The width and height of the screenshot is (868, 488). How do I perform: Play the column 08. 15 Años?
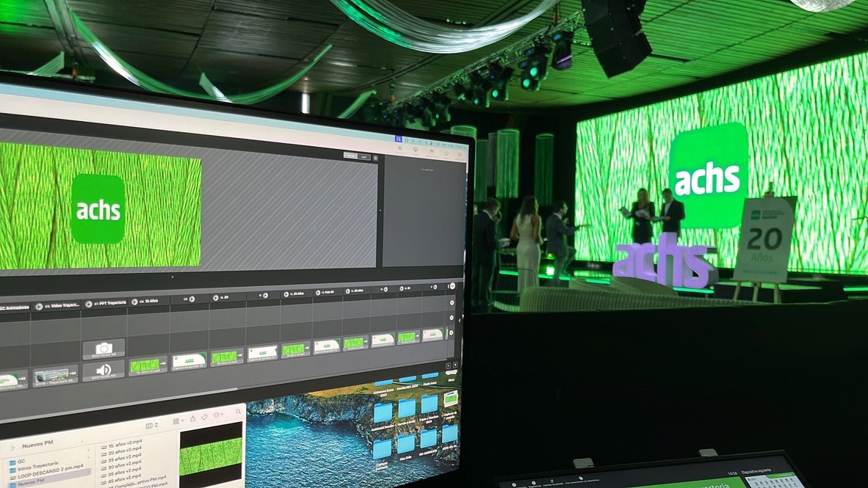(x=135, y=302)
